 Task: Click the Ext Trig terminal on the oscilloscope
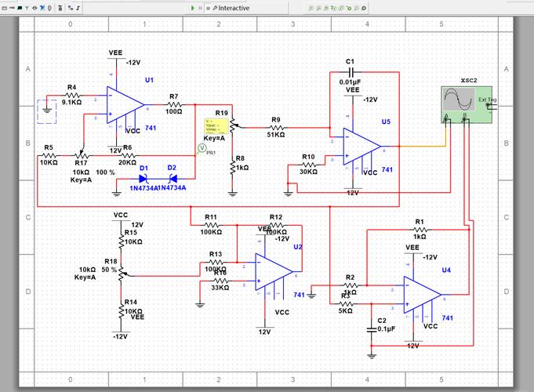tap(491, 106)
